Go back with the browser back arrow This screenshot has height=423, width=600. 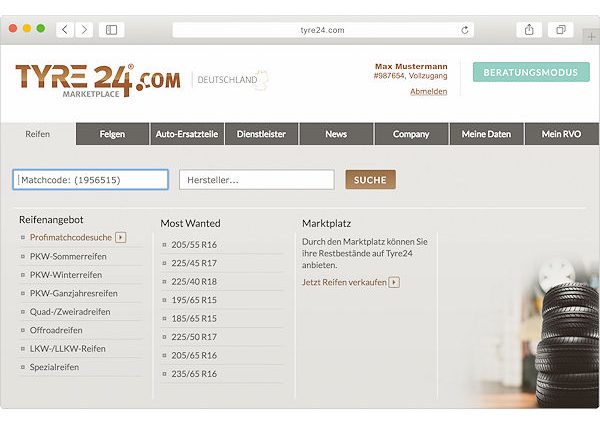click(65, 29)
